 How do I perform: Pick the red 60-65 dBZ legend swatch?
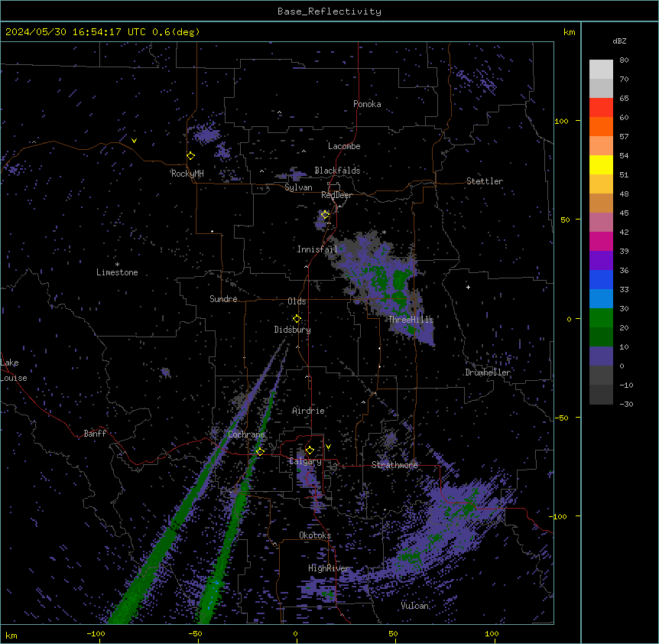tap(601, 108)
